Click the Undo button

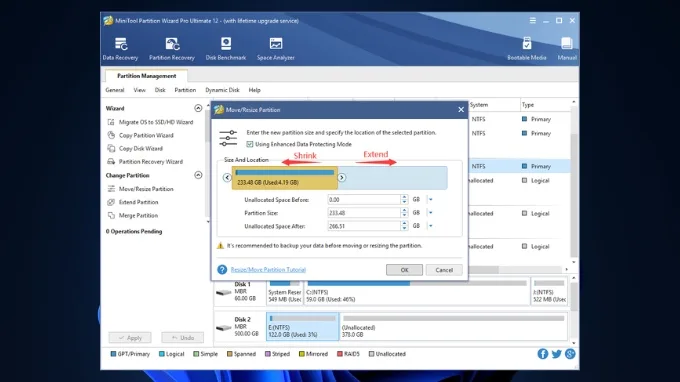point(183,337)
